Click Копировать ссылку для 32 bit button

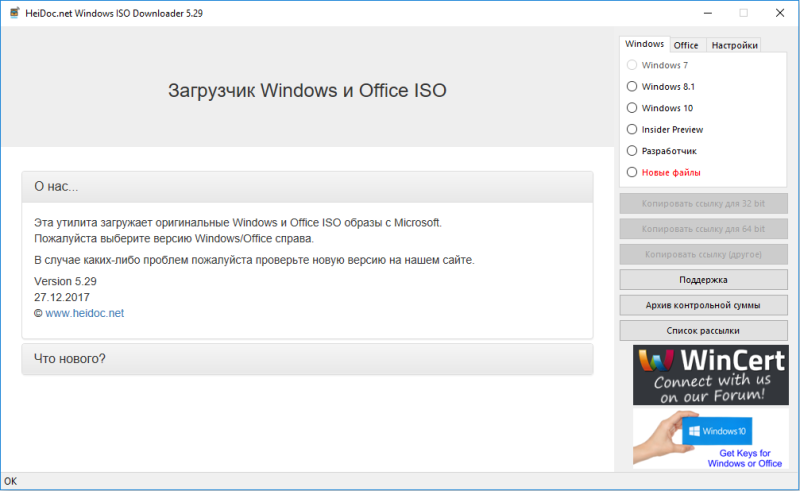point(703,203)
